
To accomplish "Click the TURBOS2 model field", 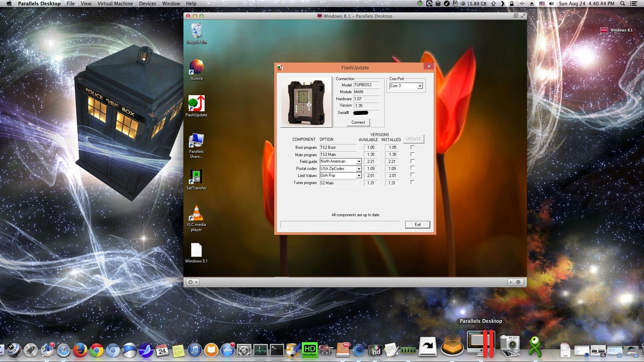I will click(367, 85).
